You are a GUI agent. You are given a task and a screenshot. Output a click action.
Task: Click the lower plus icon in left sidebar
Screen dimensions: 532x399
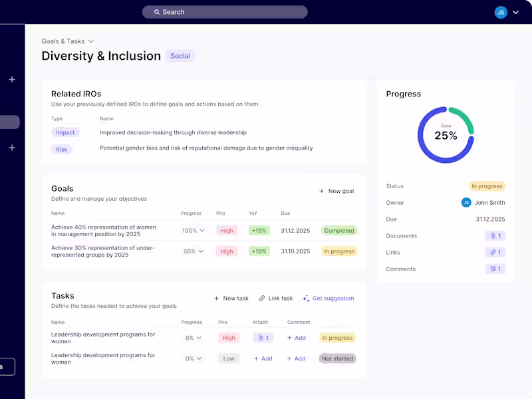11,148
